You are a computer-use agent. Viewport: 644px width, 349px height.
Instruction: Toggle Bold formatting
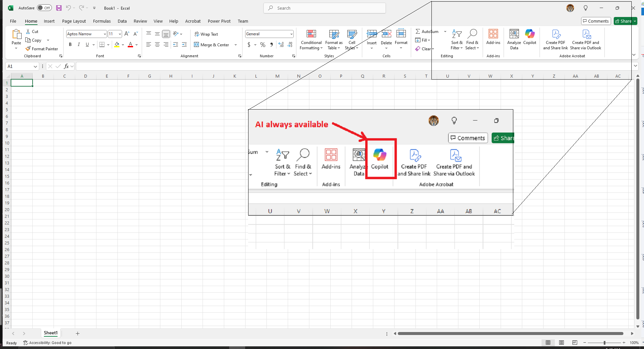tap(70, 44)
